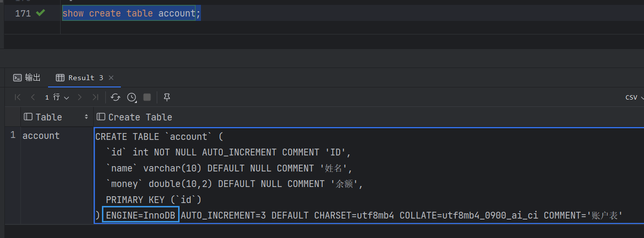
Task: Open the page size '1 行' dropdown
Action: (x=57, y=98)
